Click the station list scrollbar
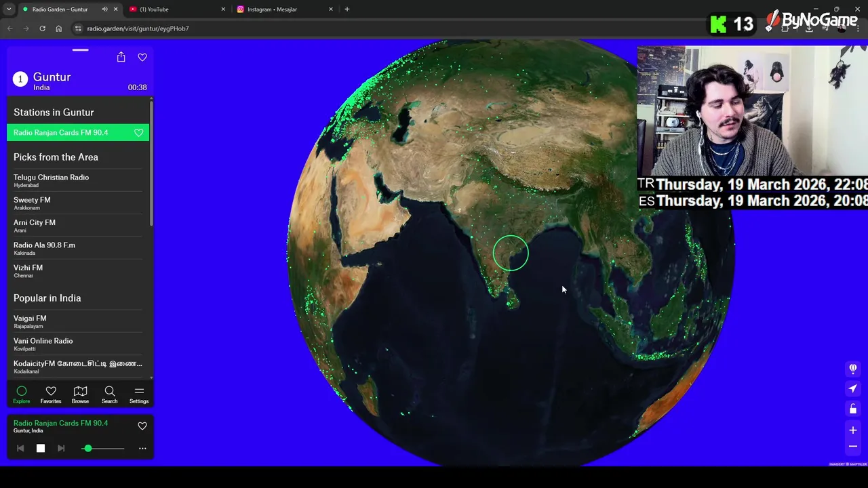The width and height of the screenshot is (868, 488). click(x=151, y=163)
